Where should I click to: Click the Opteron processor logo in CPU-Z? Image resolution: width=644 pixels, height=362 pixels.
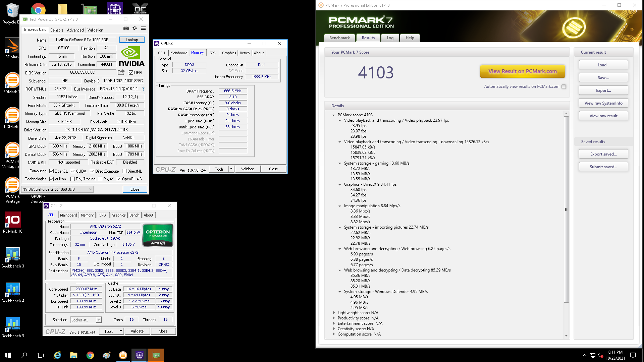click(158, 235)
